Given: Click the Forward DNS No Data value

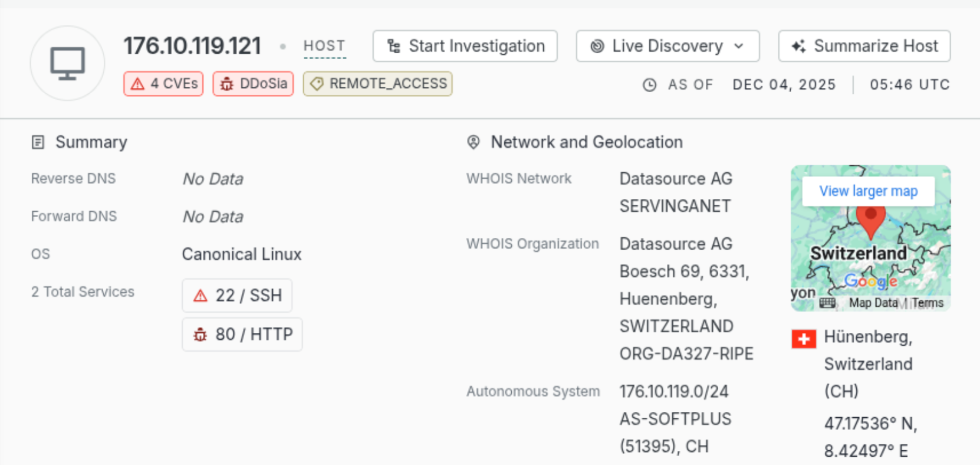Looking at the screenshot, I should tap(213, 217).
